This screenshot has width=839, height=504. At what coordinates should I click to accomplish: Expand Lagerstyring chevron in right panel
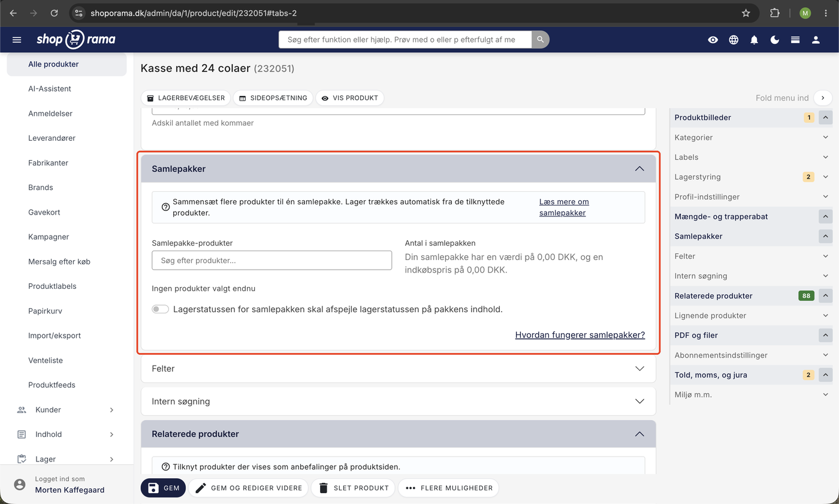(826, 177)
